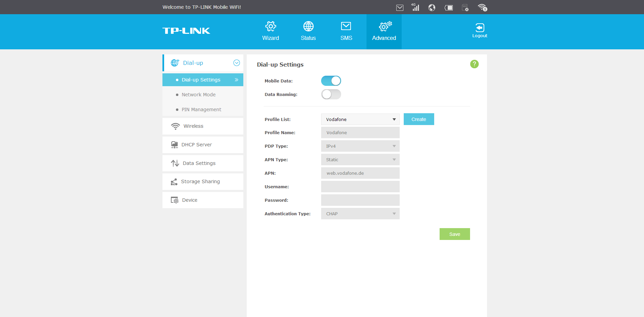Click the internet globe status icon

(432, 7)
